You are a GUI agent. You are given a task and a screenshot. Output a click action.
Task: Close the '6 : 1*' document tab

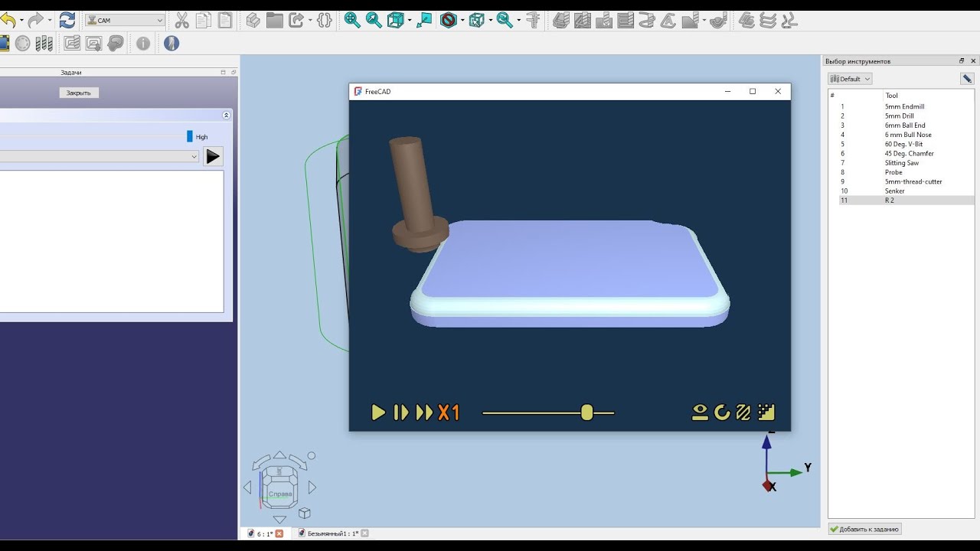pyautogui.click(x=279, y=533)
